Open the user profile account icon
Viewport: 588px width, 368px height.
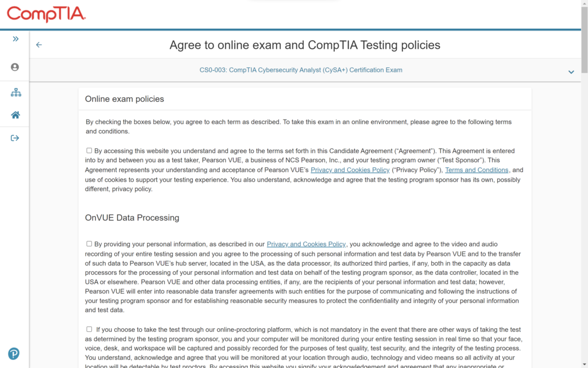point(14,67)
